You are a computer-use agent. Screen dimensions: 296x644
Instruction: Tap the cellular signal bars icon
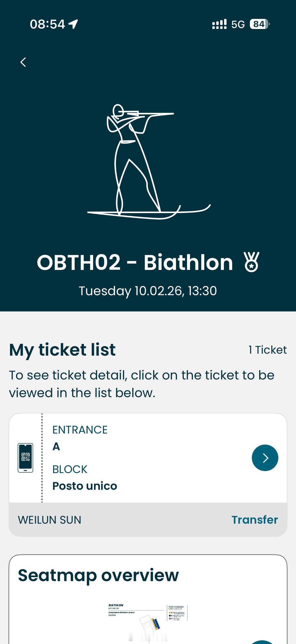[219, 24]
